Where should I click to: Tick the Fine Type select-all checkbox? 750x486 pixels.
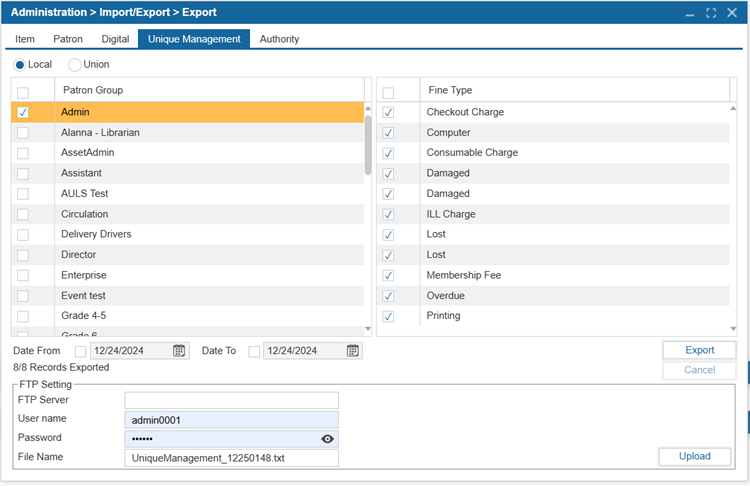coord(388,92)
